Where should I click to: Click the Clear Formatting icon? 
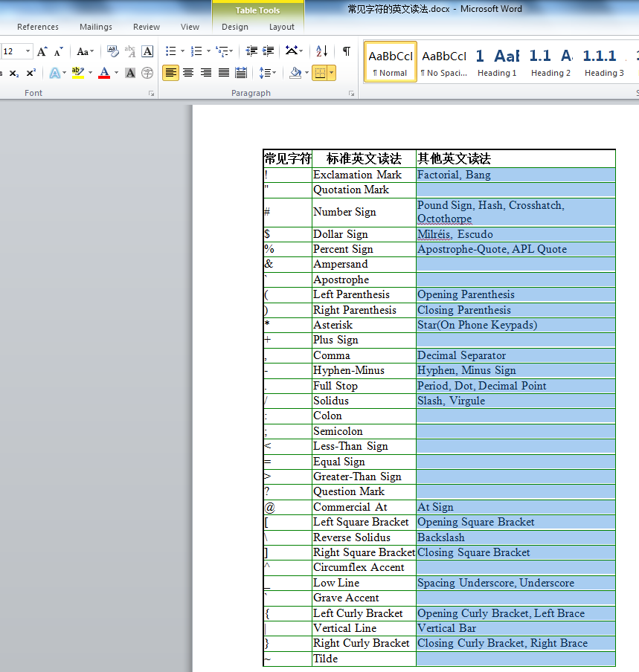tap(113, 51)
